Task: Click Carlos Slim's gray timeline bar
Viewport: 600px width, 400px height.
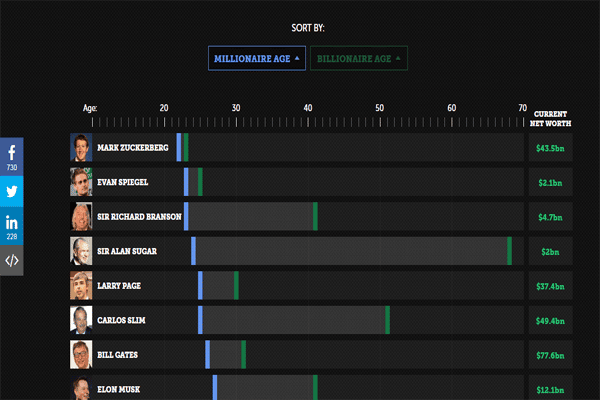Action: [293, 320]
